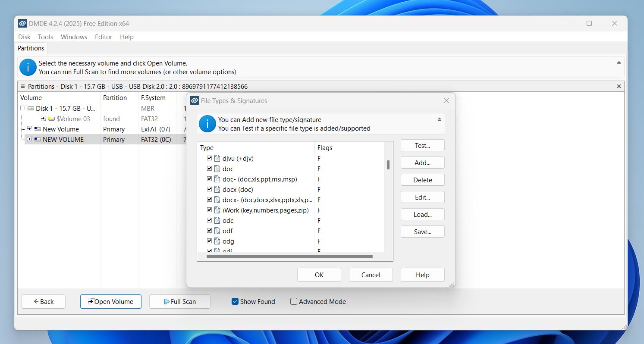Click the docx (doc) file icon
The image size is (644, 344).
(217, 189)
